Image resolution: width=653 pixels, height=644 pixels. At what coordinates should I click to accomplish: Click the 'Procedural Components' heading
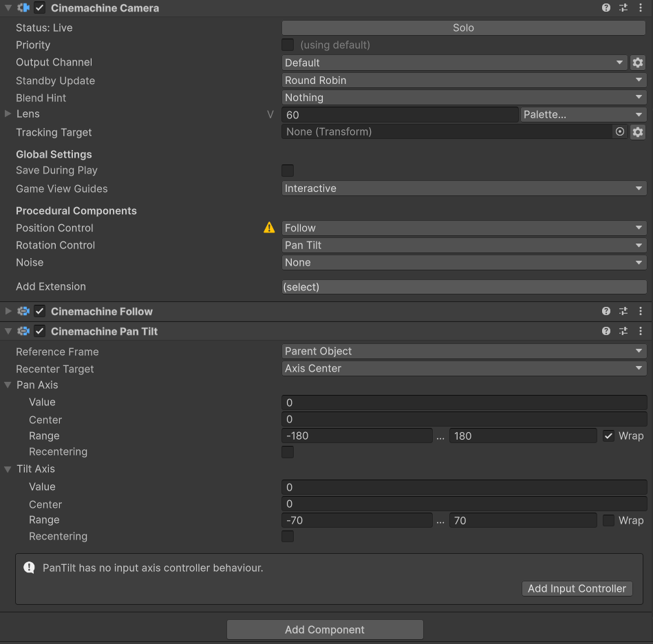click(x=76, y=211)
